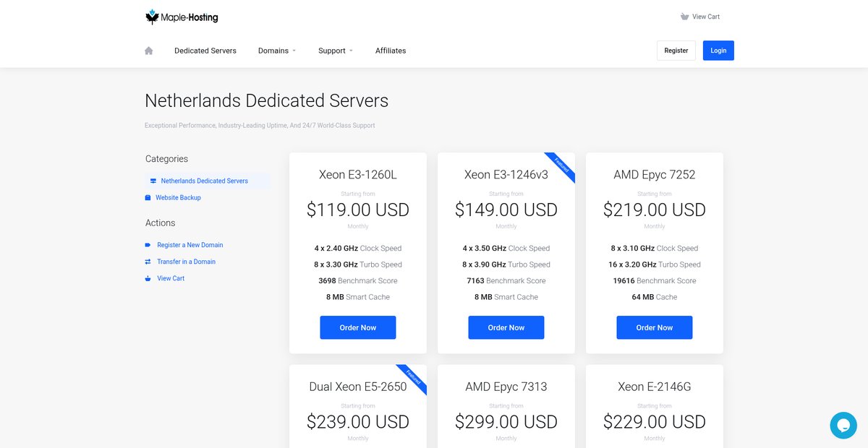Click the $229.00 USD price

click(x=655, y=422)
